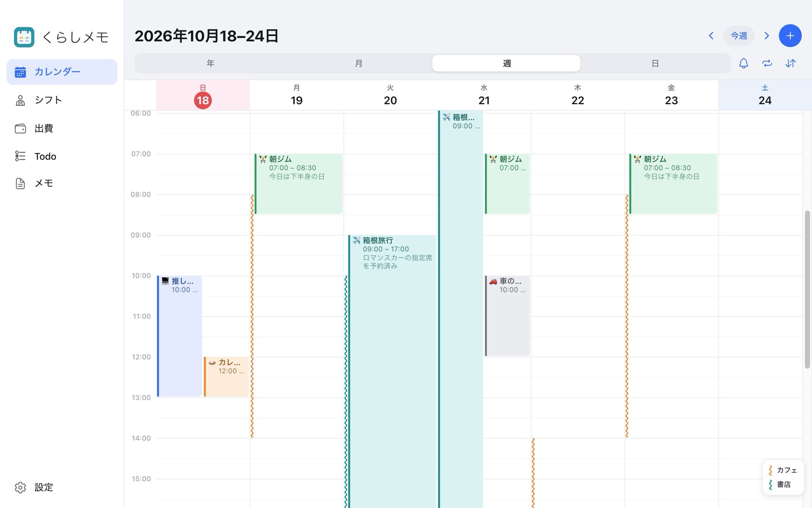Jump to 今週 this week
This screenshot has width=812, height=508.
pyautogui.click(x=739, y=36)
